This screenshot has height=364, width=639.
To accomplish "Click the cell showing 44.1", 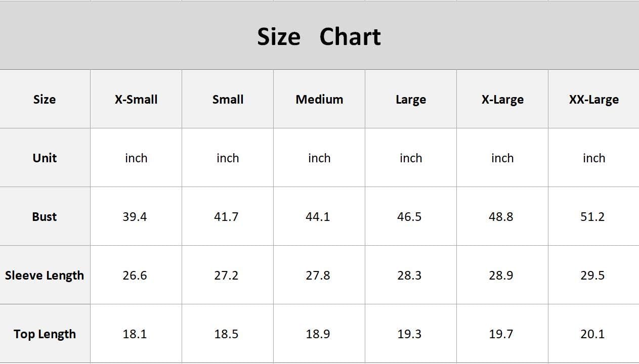I will click(x=319, y=216).
